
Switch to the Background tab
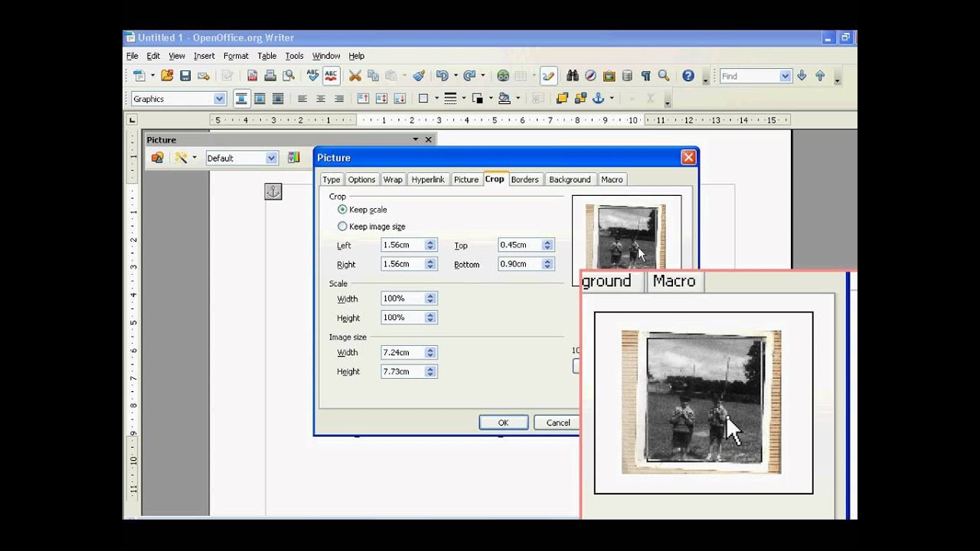click(570, 179)
